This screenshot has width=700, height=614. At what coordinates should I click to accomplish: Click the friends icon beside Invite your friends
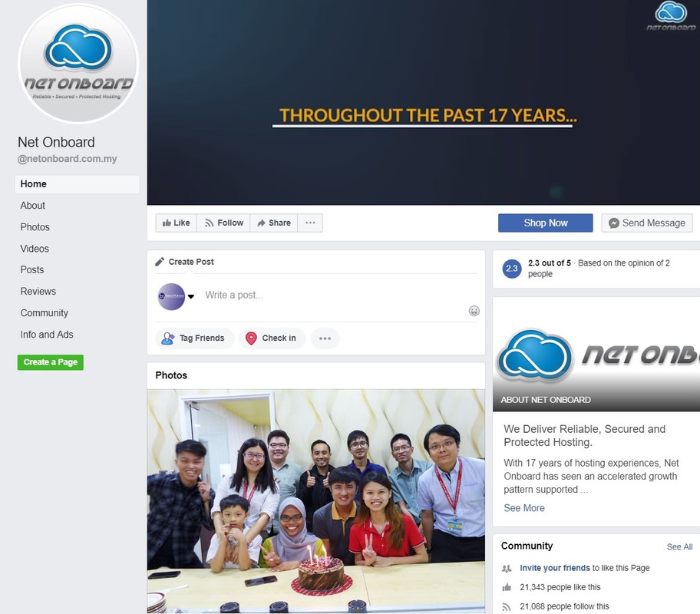(507, 569)
